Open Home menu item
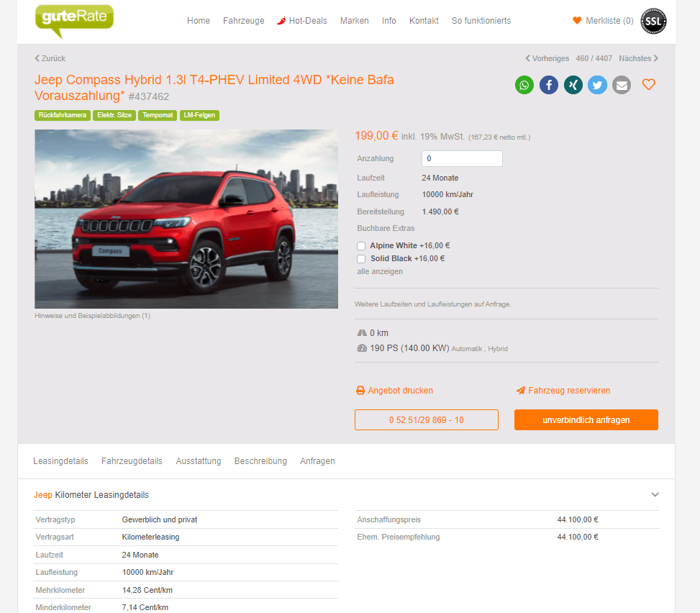The width and height of the screenshot is (700, 613). coord(199,21)
